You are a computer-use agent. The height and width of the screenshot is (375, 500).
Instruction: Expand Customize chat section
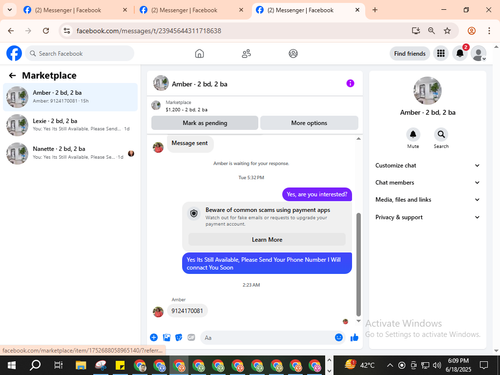tap(428, 165)
